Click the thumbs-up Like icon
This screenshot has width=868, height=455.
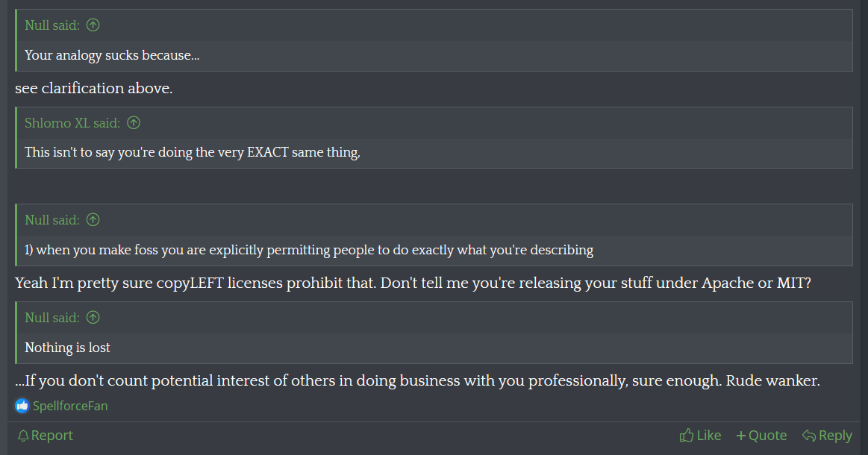click(x=687, y=435)
